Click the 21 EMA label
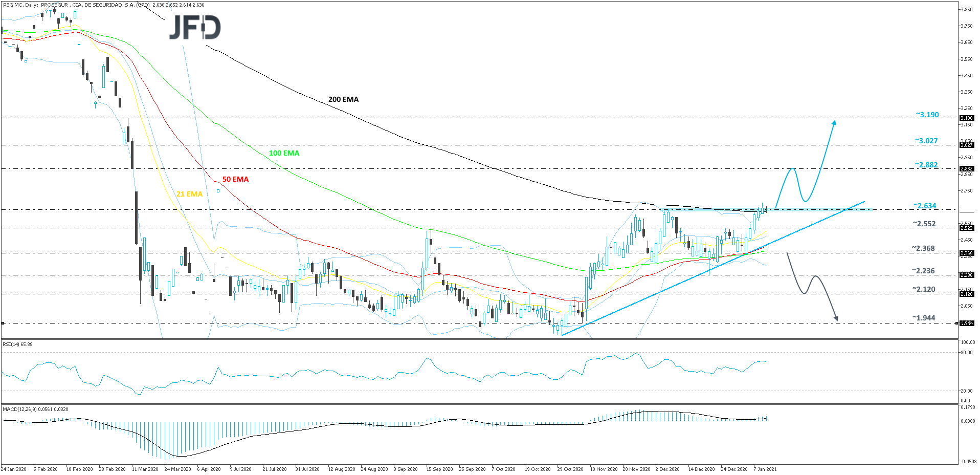 pyautogui.click(x=189, y=195)
